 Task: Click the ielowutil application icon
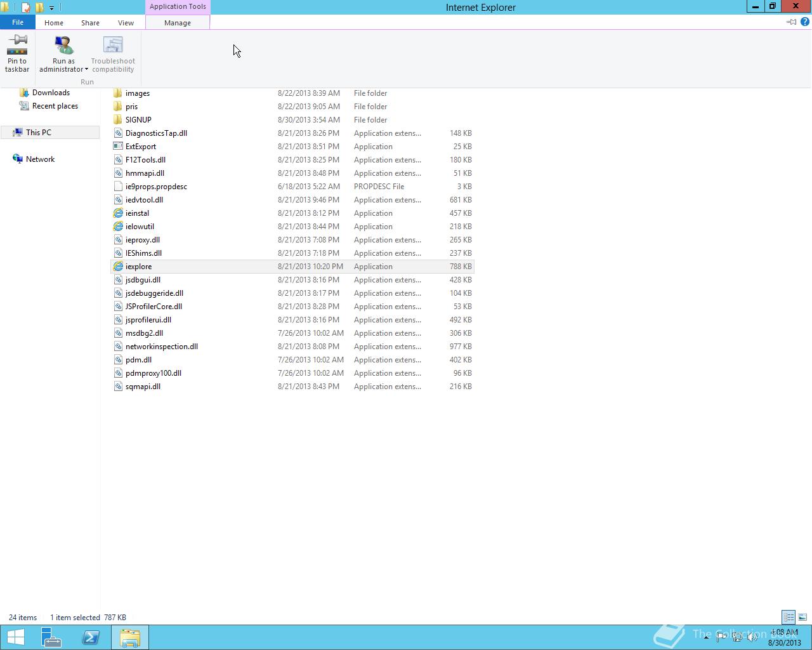(118, 227)
